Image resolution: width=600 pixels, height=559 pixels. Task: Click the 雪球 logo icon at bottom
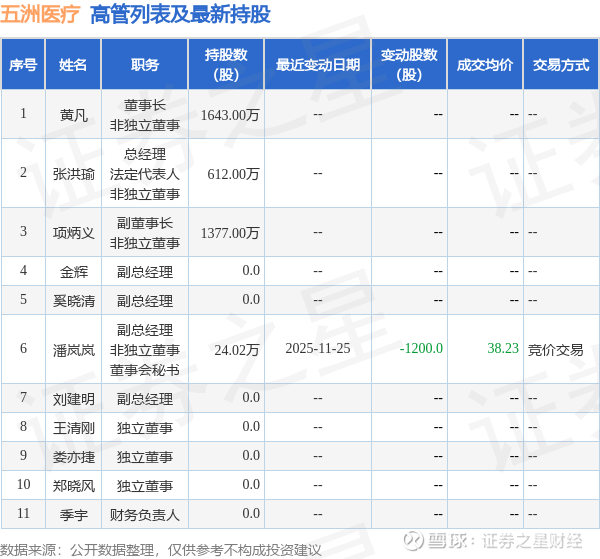(x=413, y=541)
